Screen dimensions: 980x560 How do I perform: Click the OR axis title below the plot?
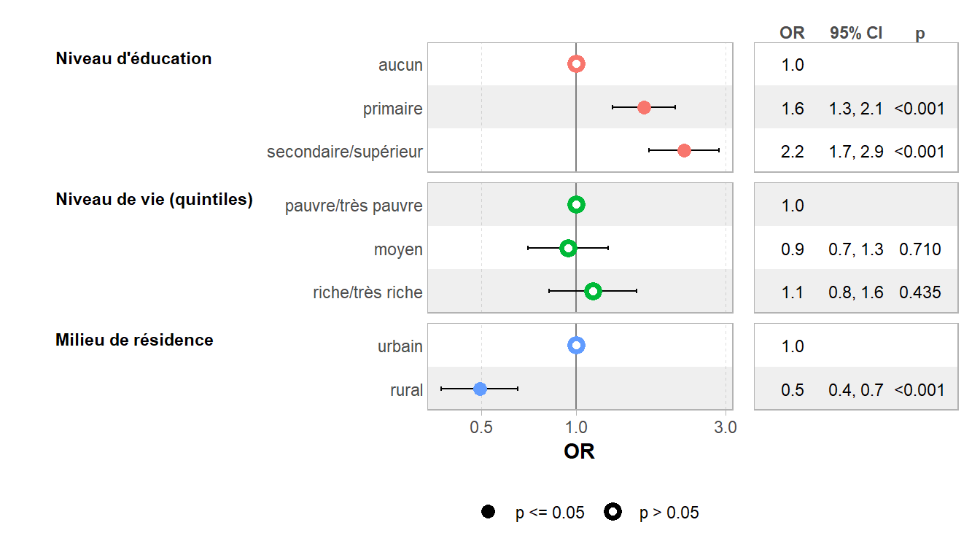(x=579, y=452)
